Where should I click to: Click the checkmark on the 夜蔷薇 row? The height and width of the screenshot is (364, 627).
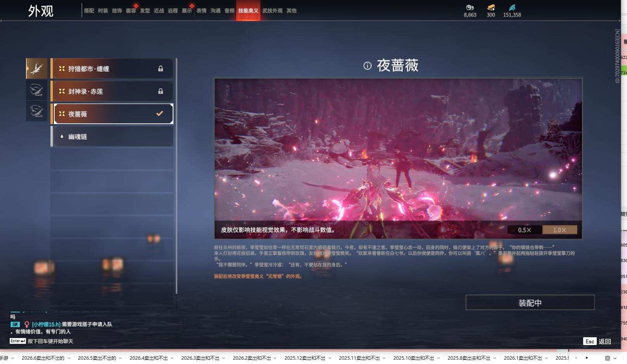159,114
